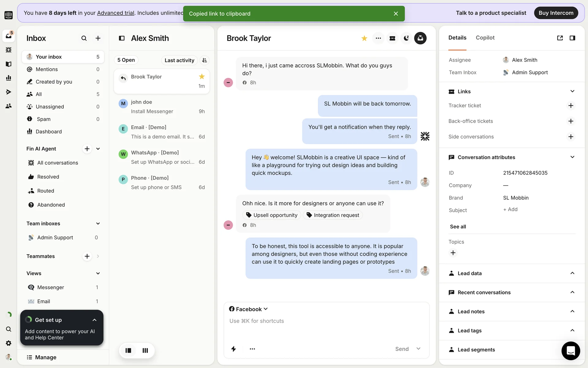The width and height of the screenshot is (588, 368).
Task: Open the Fin AI sidebar icon
Action: [x=9, y=50]
